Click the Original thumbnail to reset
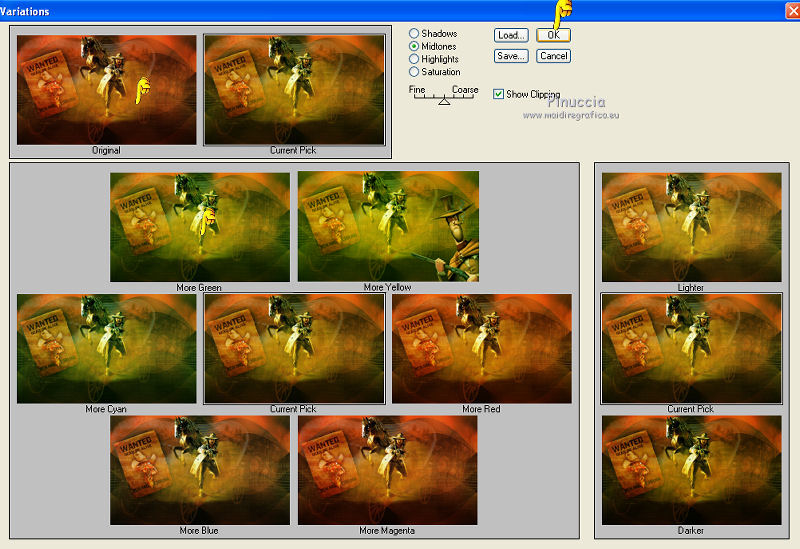This screenshot has width=800, height=549. click(106, 90)
